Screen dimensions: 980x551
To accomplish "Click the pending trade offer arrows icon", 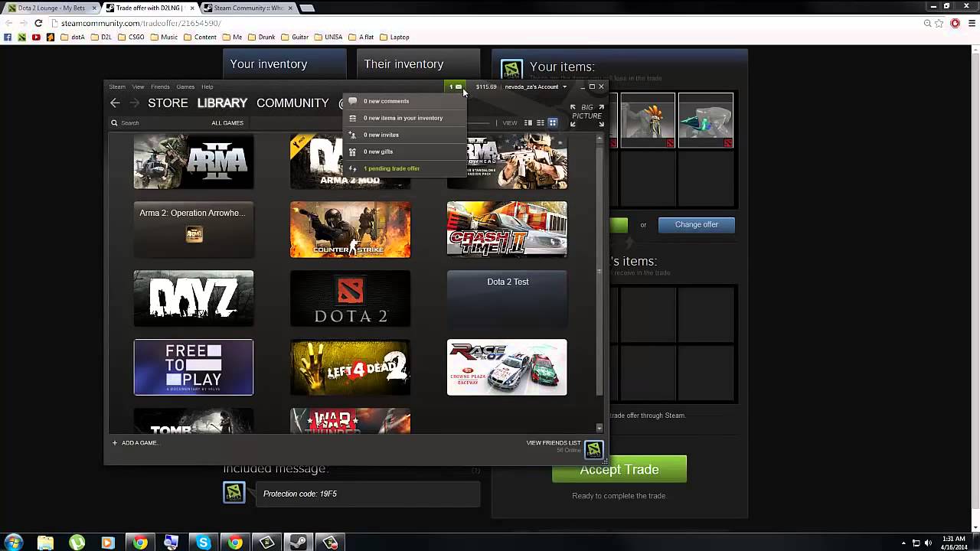I will pyautogui.click(x=352, y=168).
